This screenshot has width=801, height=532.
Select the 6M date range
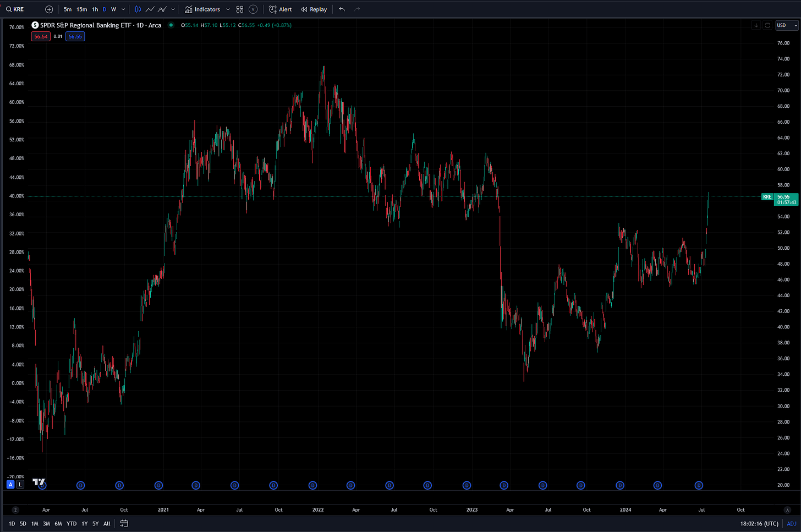(58, 524)
